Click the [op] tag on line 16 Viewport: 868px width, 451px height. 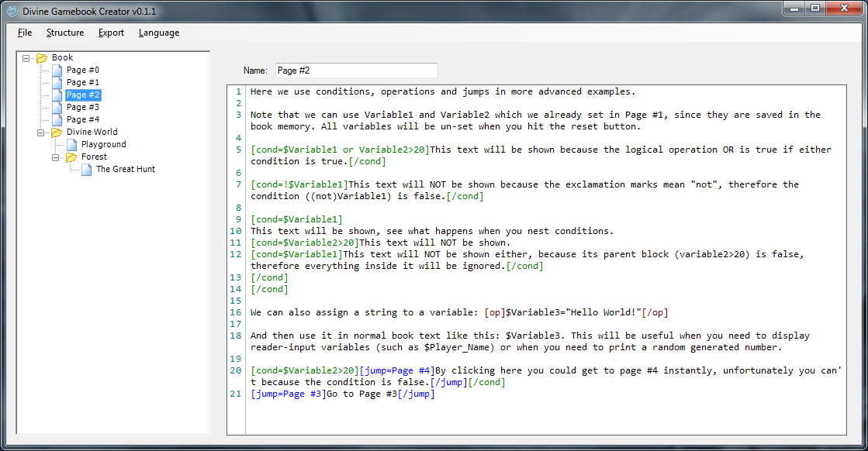(495, 313)
